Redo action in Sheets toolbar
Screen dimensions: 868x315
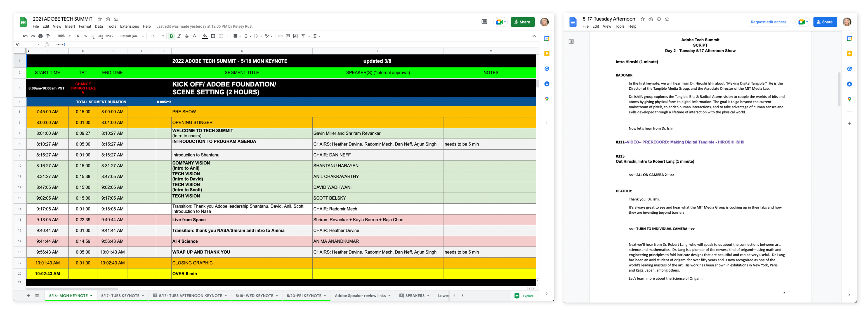[x=33, y=36]
